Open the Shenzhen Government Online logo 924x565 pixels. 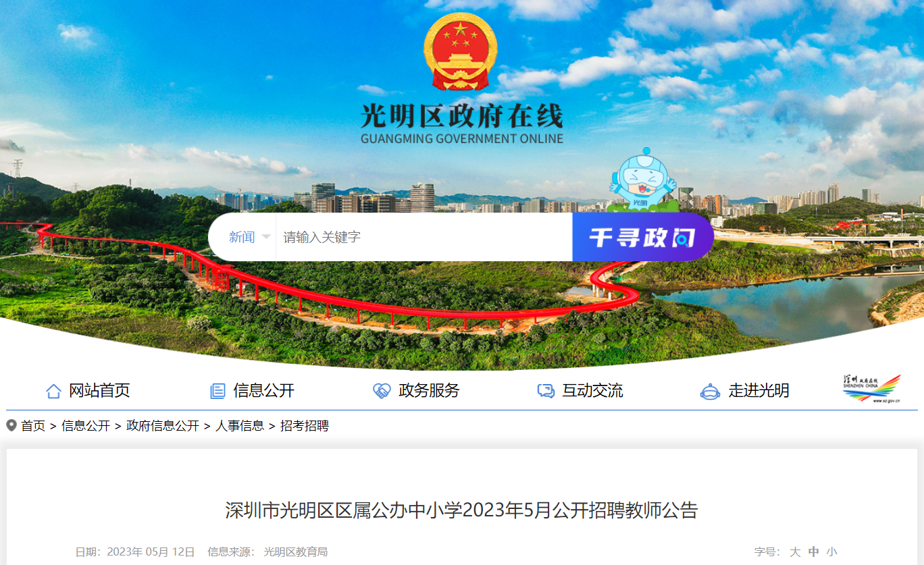pos(871,389)
